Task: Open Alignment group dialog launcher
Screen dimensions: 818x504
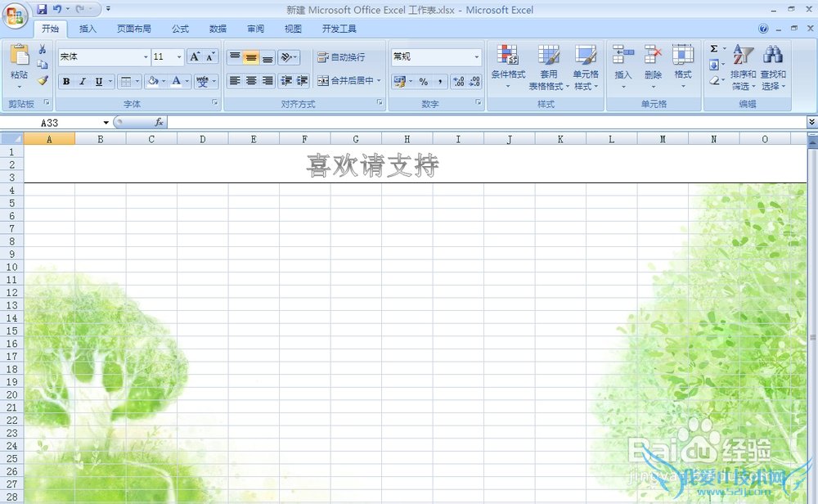Action: [x=380, y=103]
